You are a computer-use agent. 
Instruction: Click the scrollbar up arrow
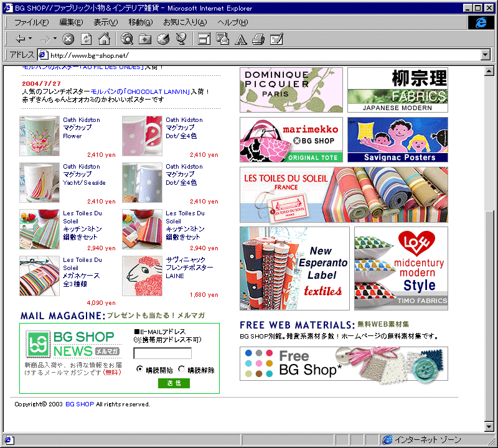489,71
